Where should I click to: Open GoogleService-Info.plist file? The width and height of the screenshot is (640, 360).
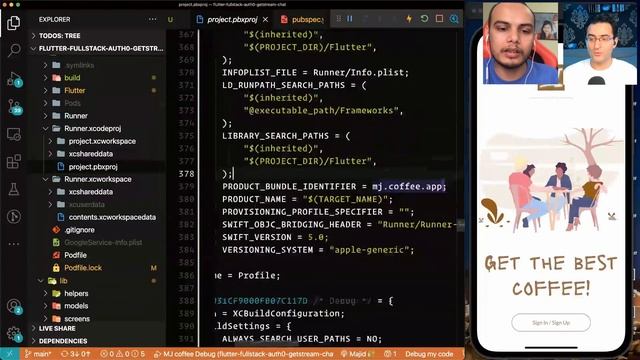(x=103, y=242)
